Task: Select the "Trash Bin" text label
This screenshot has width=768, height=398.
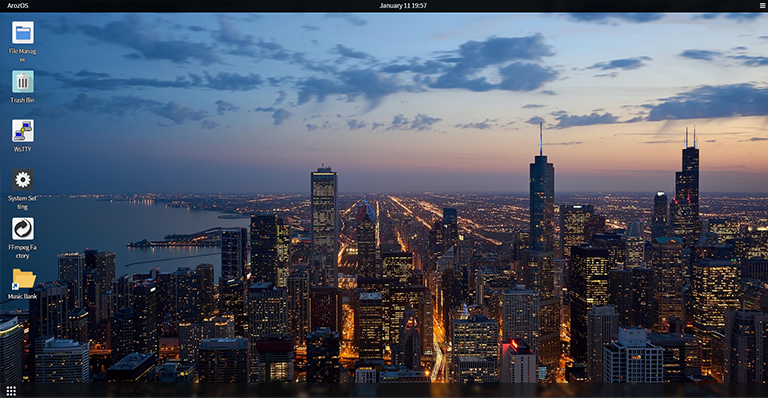Action: click(x=23, y=100)
